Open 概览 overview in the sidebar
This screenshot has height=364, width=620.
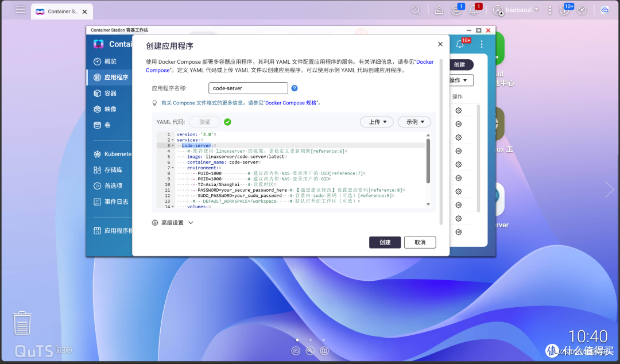click(110, 61)
